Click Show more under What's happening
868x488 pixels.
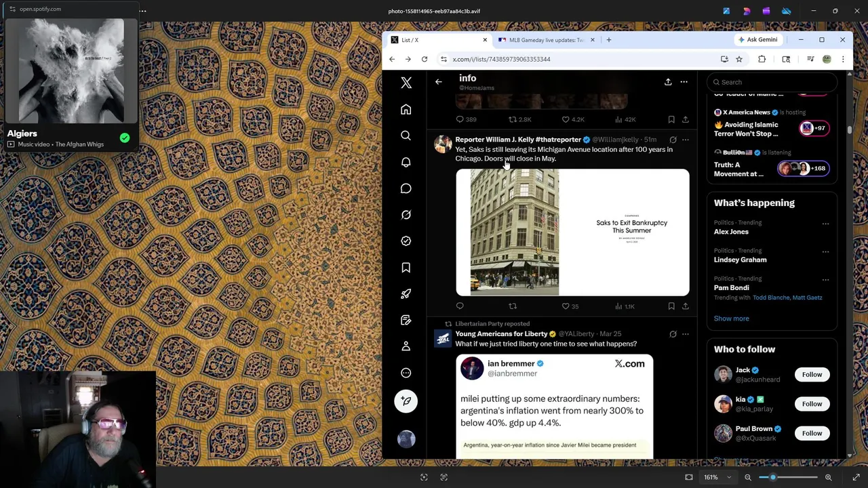pos(731,319)
